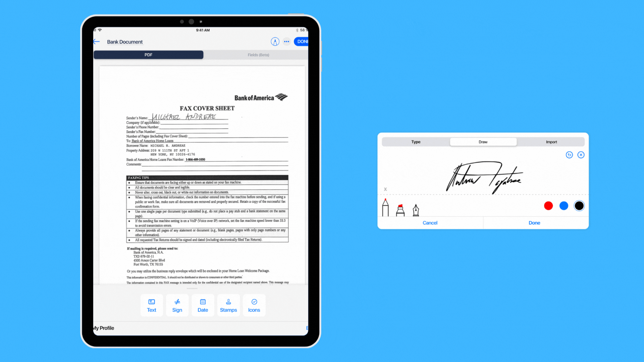Tap the Sign tool in toolbar
This screenshot has height=362, width=644.
(x=177, y=305)
